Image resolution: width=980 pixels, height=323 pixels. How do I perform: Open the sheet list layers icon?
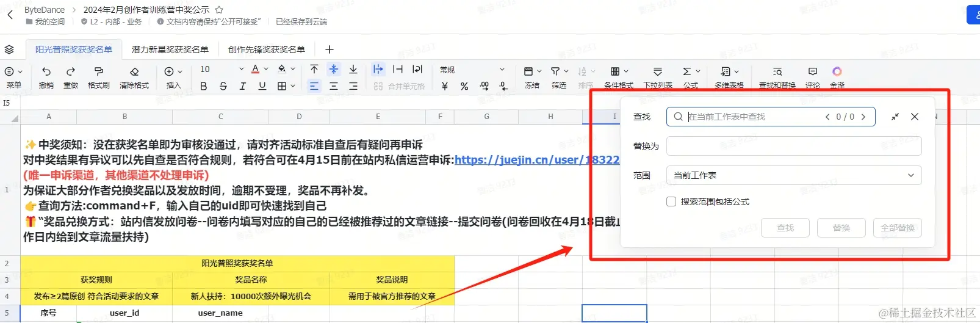(x=9, y=49)
